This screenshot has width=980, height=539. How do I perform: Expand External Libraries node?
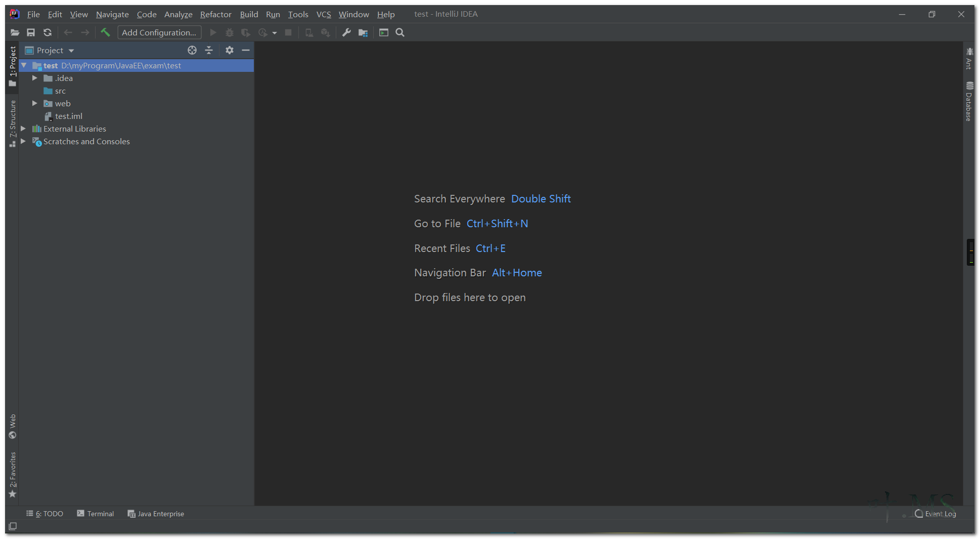[23, 129]
